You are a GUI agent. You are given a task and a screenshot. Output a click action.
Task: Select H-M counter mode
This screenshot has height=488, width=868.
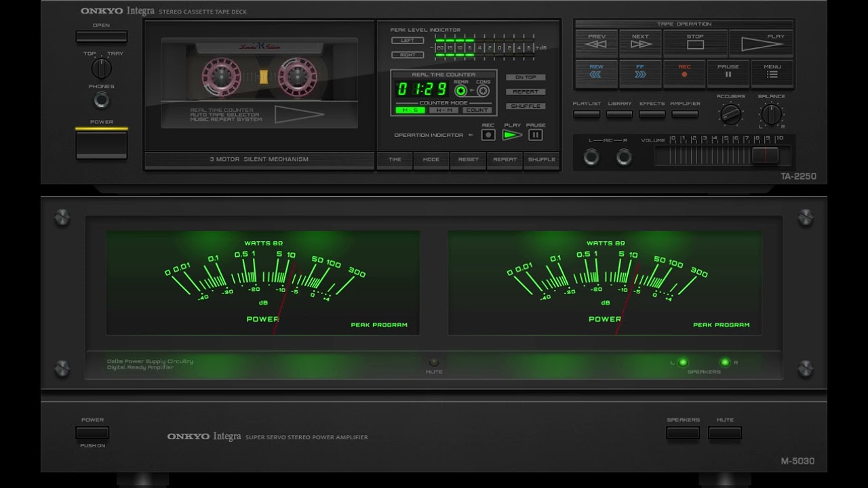tap(443, 110)
